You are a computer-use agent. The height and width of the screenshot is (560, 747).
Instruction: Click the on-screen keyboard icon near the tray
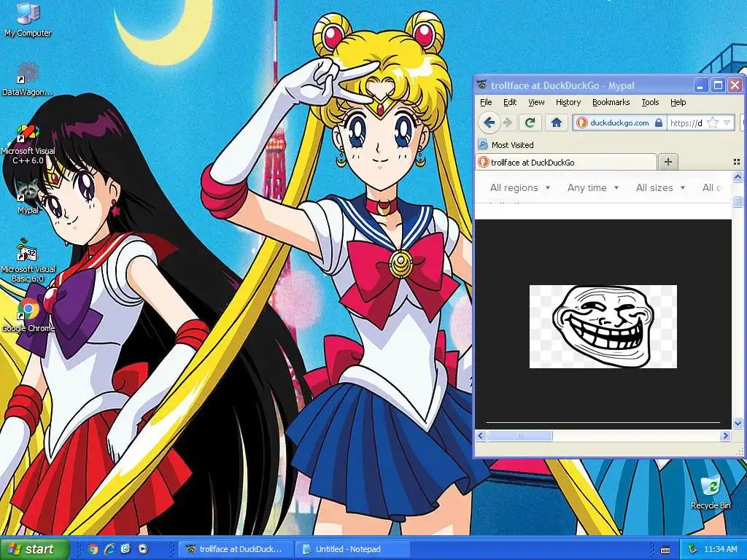coord(665,550)
